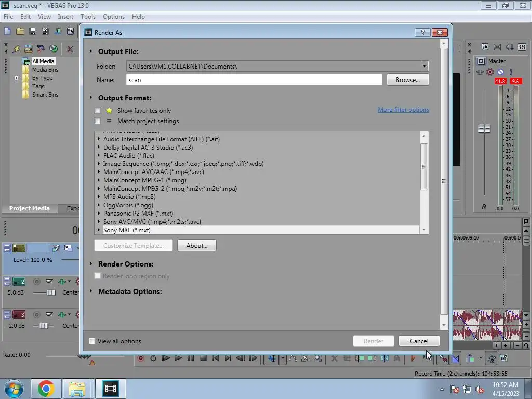
Task: Collapse the Output File section
Action: [90, 51]
